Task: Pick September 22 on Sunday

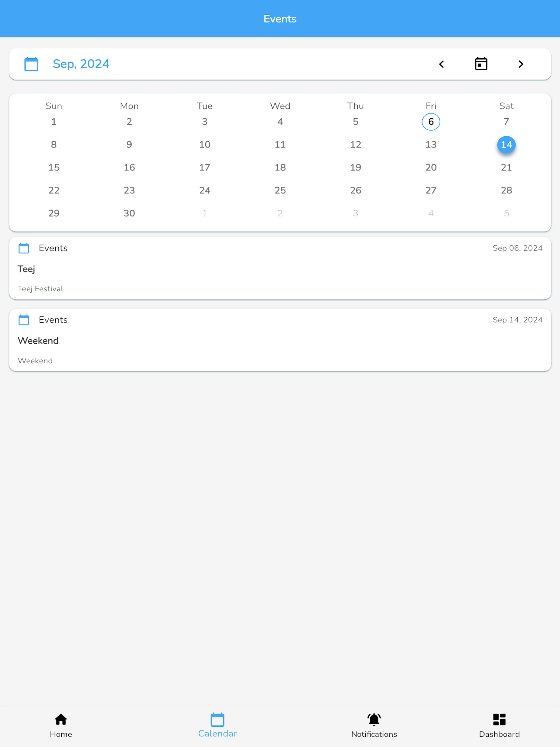Action: 54,191
